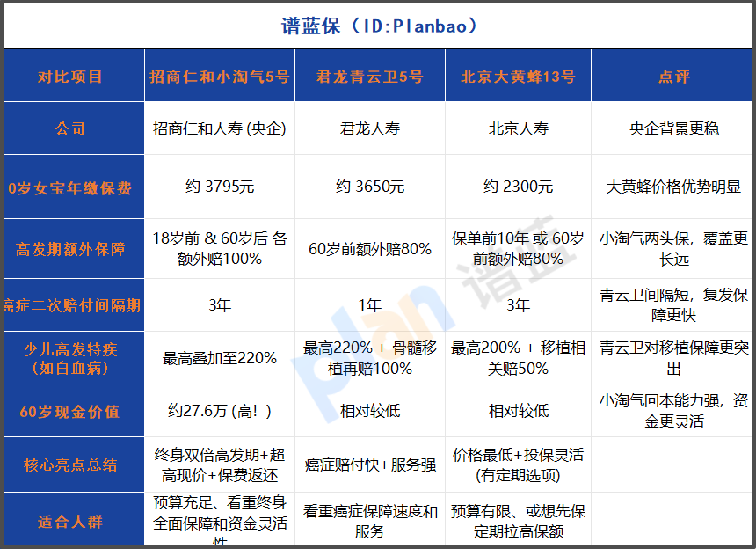Click cell 最高220% + 骨髓移植再赔100%
Screen dimensions: 756x549
370,358
